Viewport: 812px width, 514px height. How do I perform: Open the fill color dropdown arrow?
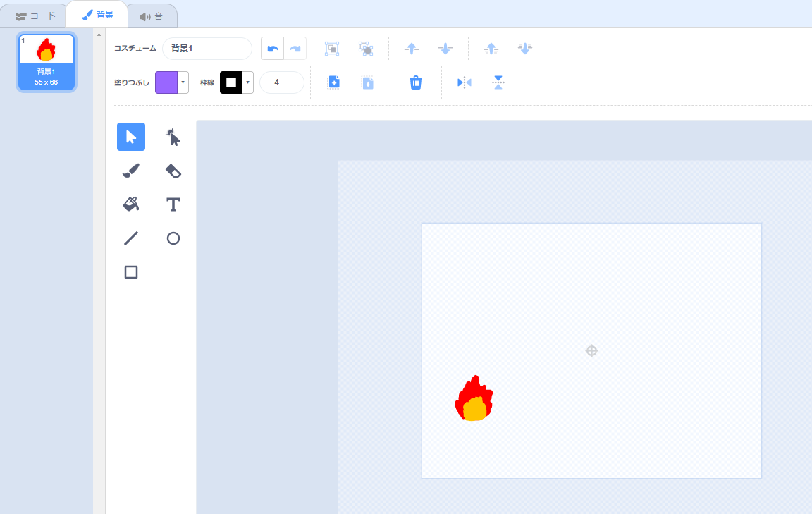point(183,82)
